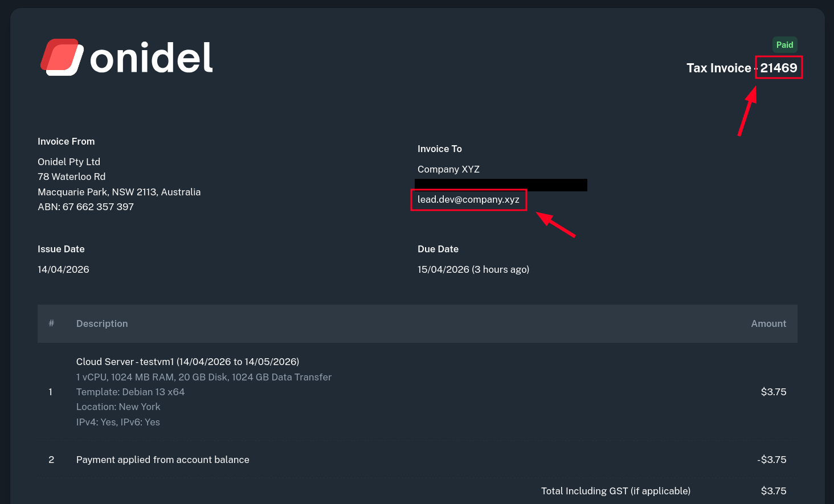Viewport: 834px width, 504px height.
Task: Select the invoice number 21469
Action: [779, 68]
